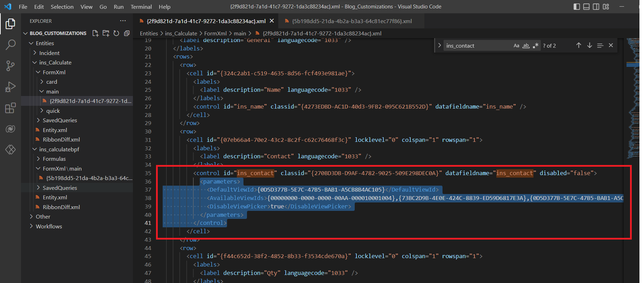644x283 pixels.
Task: Click main in the breadcrumb
Action: pyautogui.click(x=240, y=33)
